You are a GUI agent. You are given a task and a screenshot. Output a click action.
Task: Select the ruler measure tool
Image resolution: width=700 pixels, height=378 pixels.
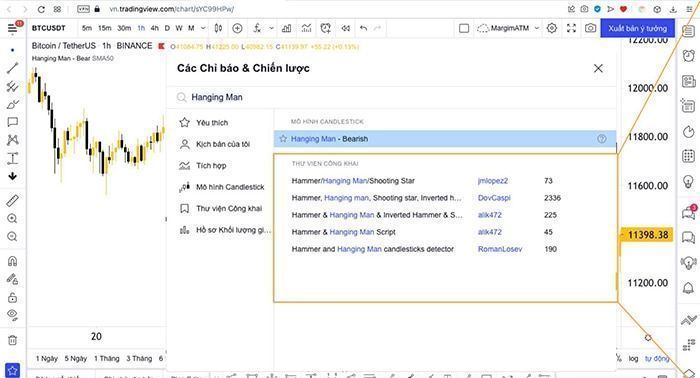pos(12,200)
